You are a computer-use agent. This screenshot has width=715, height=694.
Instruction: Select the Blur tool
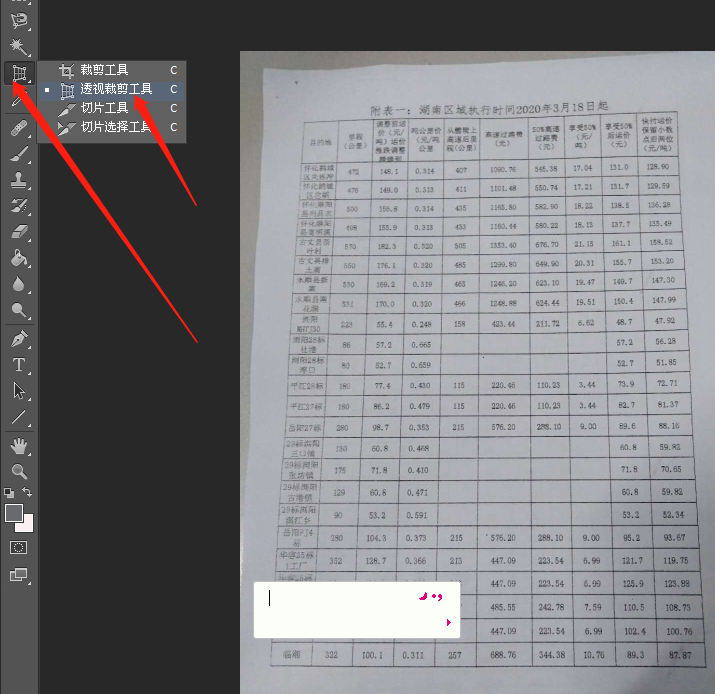click(19, 284)
